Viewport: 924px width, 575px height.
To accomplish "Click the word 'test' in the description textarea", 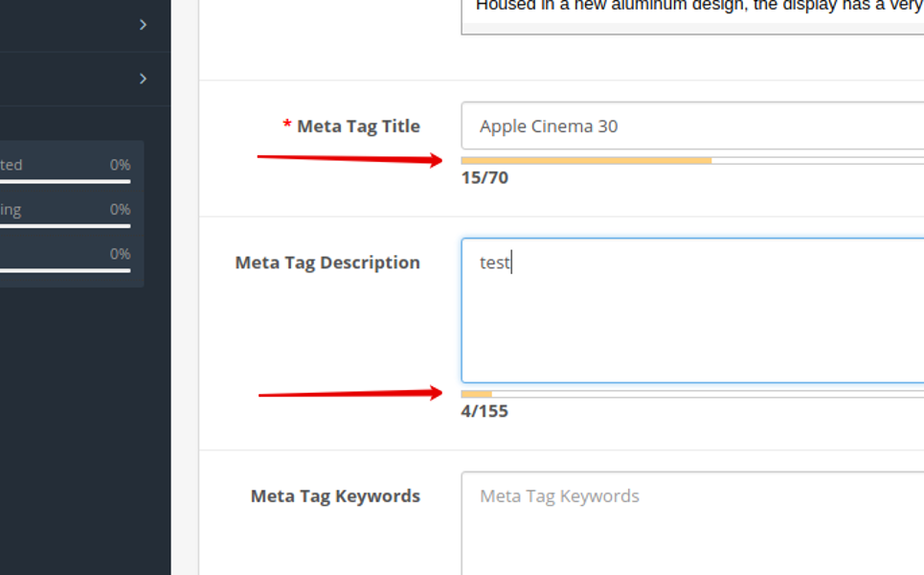I will pyautogui.click(x=494, y=263).
